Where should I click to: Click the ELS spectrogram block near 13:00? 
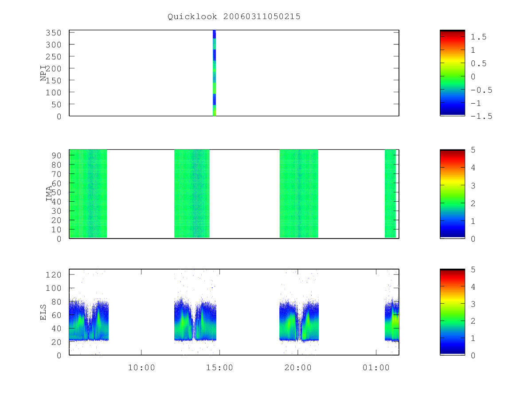point(195,319)
